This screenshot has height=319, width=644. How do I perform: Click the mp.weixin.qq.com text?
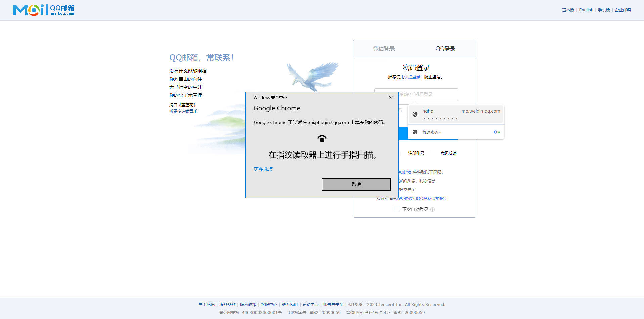pyautogui.click(x=480, y=111)
